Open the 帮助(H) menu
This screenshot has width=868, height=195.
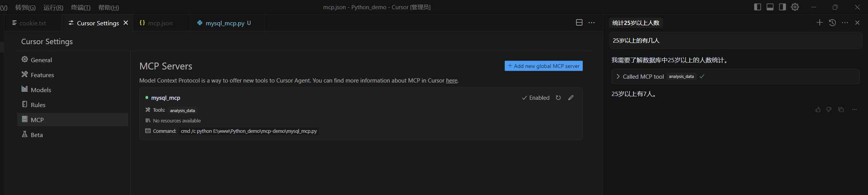109,7
